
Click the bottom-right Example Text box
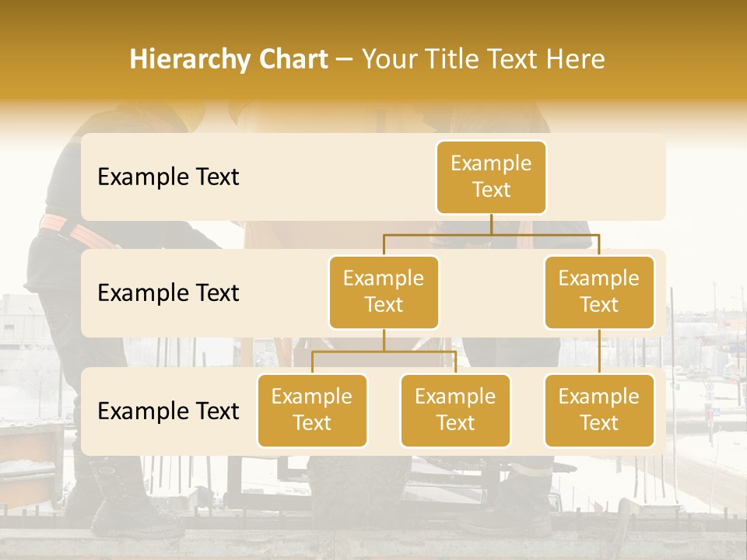[598, 411]
